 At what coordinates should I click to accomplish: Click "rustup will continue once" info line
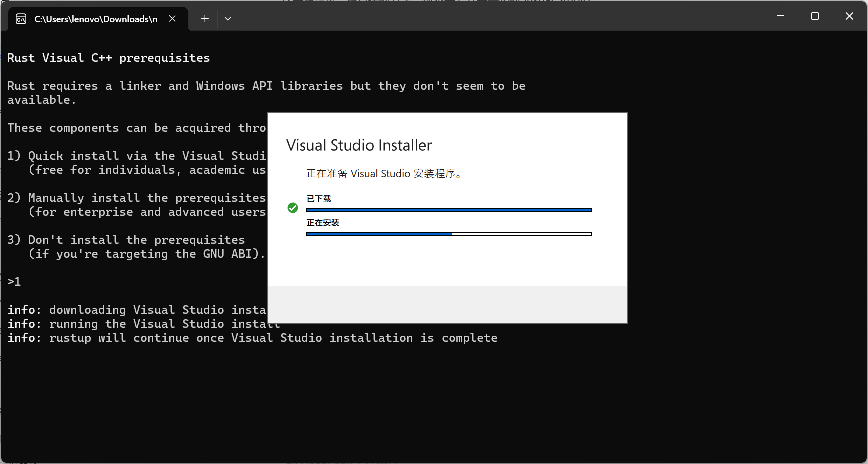coord(252,338)
